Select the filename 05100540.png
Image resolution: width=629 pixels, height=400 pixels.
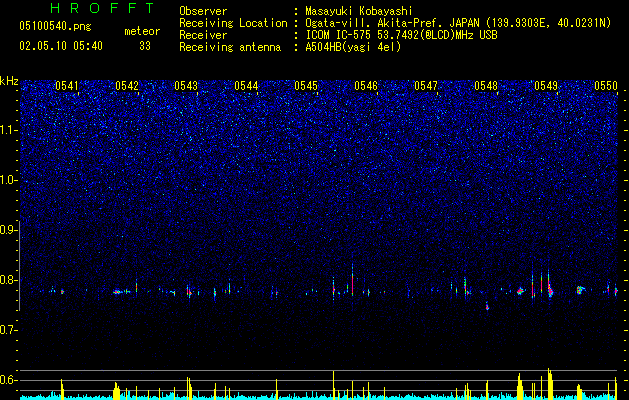(x=55, y=26)
